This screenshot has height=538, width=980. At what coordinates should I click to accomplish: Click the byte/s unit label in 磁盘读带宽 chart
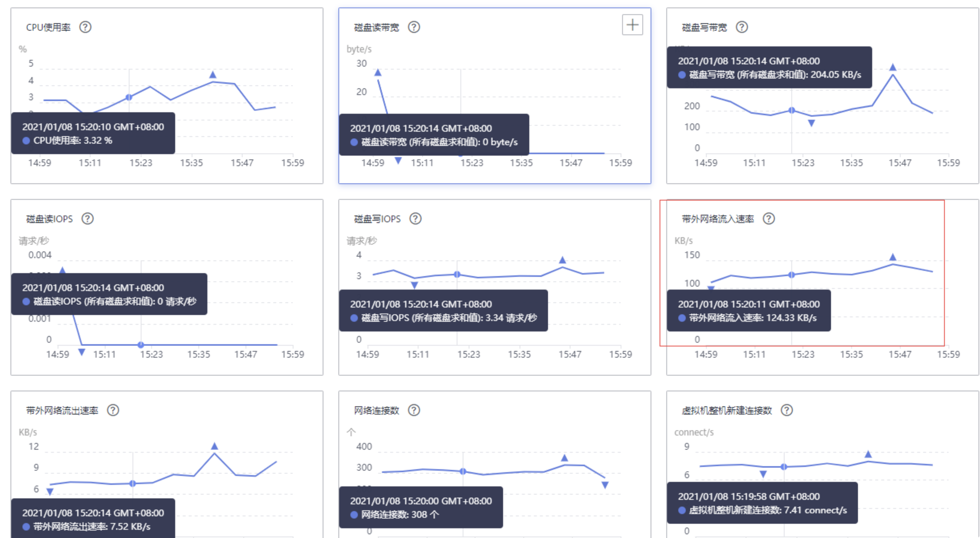coord(359,49)
